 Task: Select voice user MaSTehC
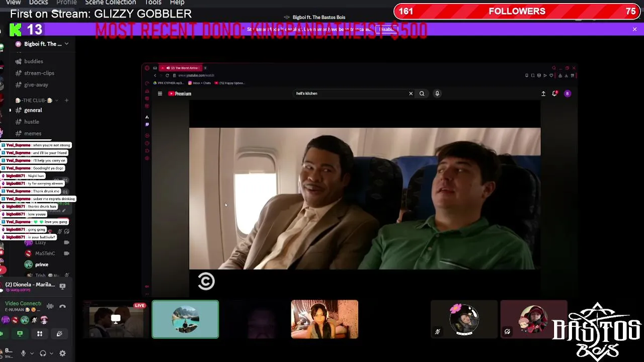click(45, 253)
